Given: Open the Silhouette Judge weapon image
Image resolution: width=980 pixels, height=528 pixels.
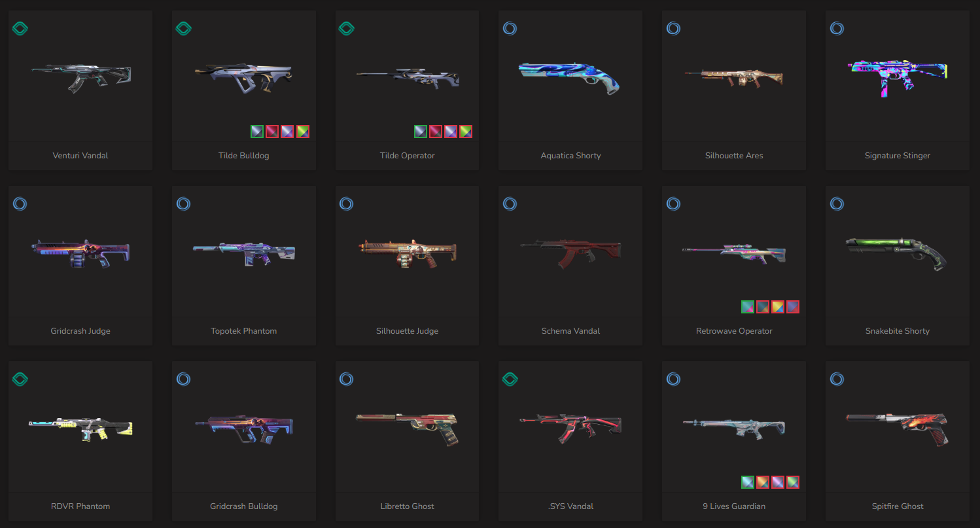Looking at the screenshot, I should [407, 254].
